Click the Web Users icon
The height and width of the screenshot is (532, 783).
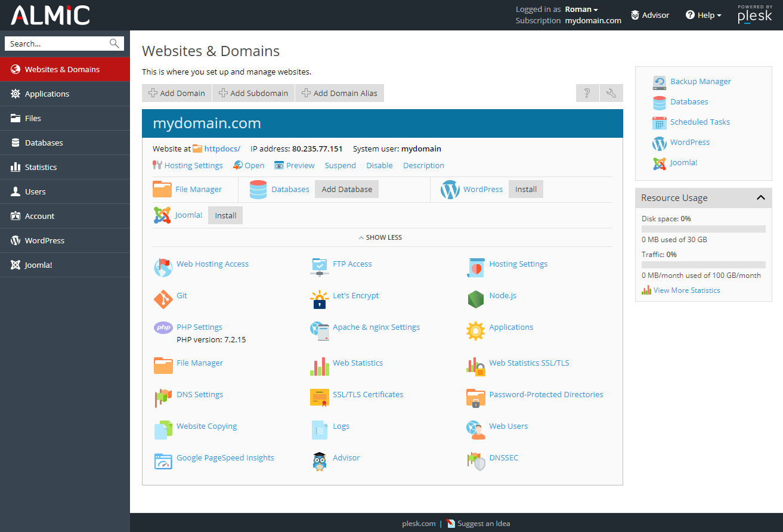pyautogui.click(x=475, y=429)
